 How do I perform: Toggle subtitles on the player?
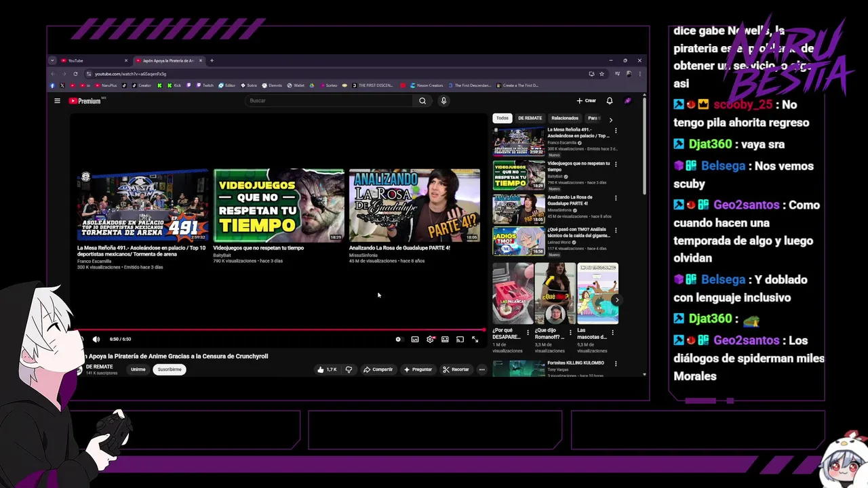click(x=415, y=339)
